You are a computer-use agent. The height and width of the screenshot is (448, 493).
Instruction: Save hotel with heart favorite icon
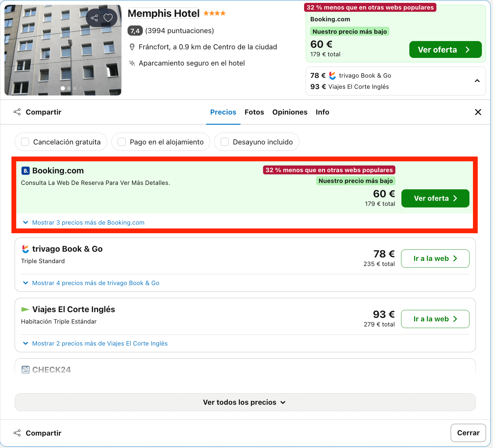click(x=108, y=18)
